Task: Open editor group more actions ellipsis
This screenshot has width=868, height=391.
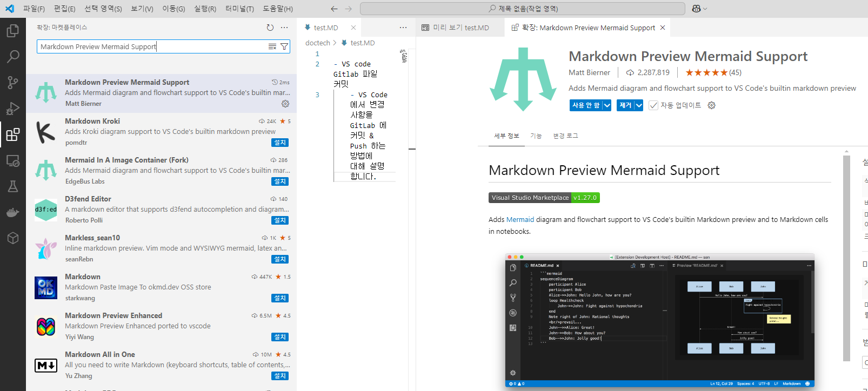Action: pyautogui.click(x=403, y=28)
